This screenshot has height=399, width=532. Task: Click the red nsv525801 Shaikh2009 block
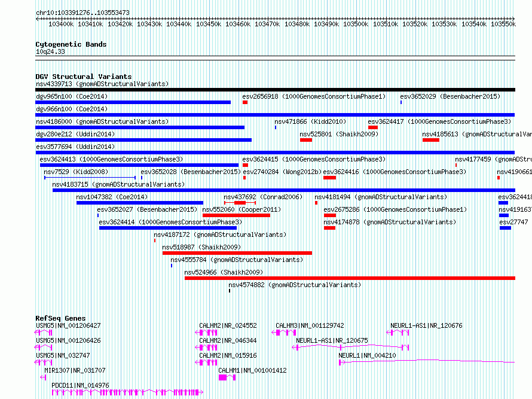coord(306,140)
